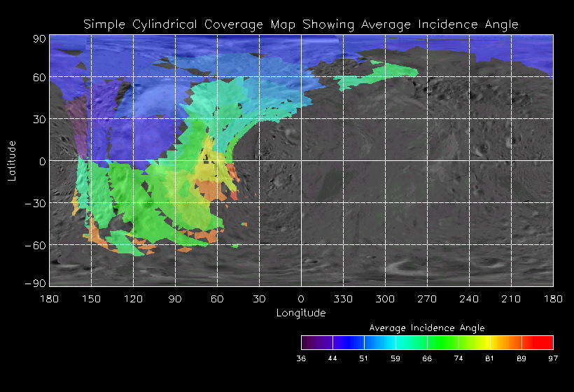Click the longitude tick label 270
Image resolution: width=574 pixels, height=392 pixels.
(x=427, y=299)
